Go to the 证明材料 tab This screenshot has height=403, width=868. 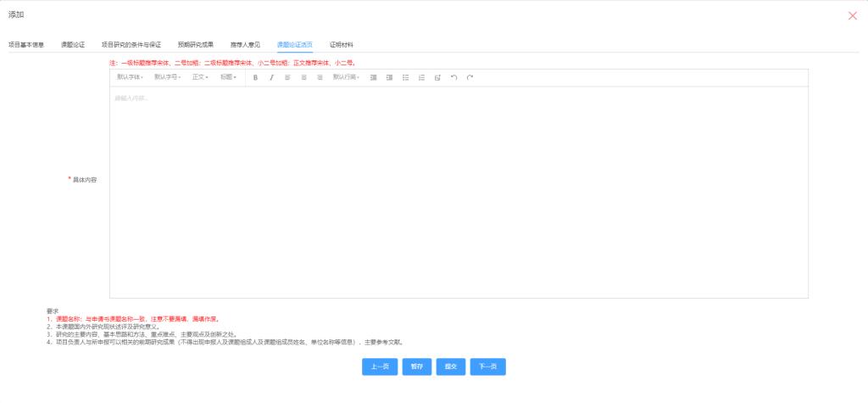coord(342,44)
